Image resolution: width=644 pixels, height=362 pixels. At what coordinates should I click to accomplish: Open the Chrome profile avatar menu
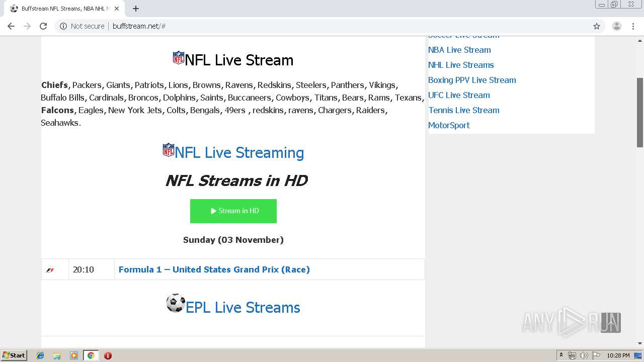(617, 26)
